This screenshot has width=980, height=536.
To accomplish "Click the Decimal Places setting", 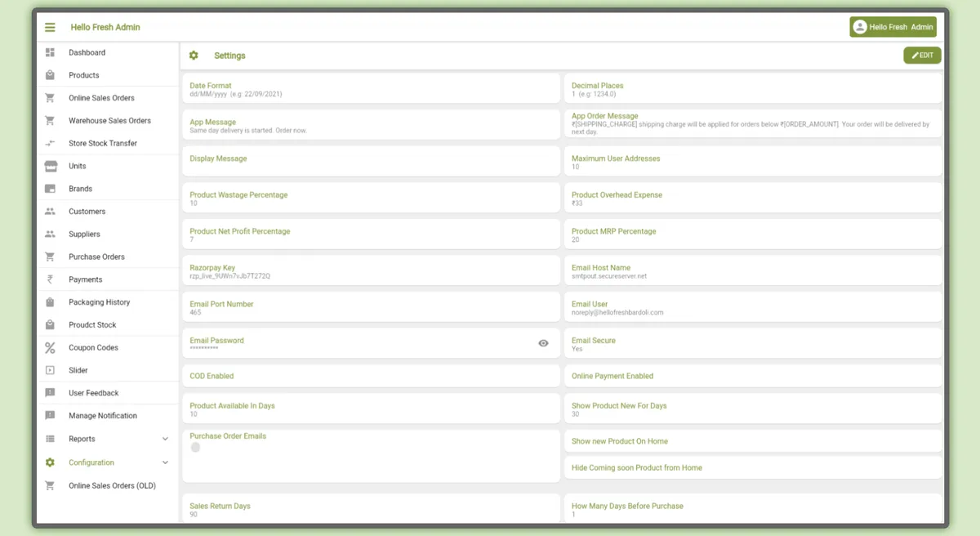I will 753,89.
